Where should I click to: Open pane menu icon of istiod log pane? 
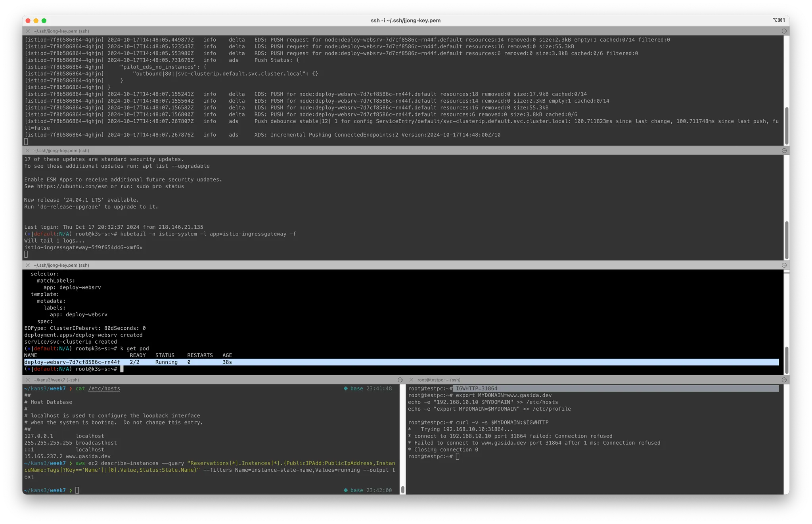tap(784, 31)
